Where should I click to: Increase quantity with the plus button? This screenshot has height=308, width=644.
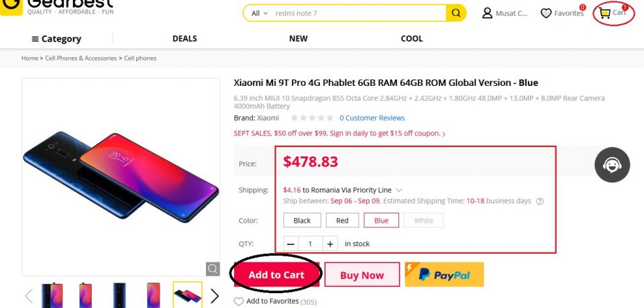330,244
